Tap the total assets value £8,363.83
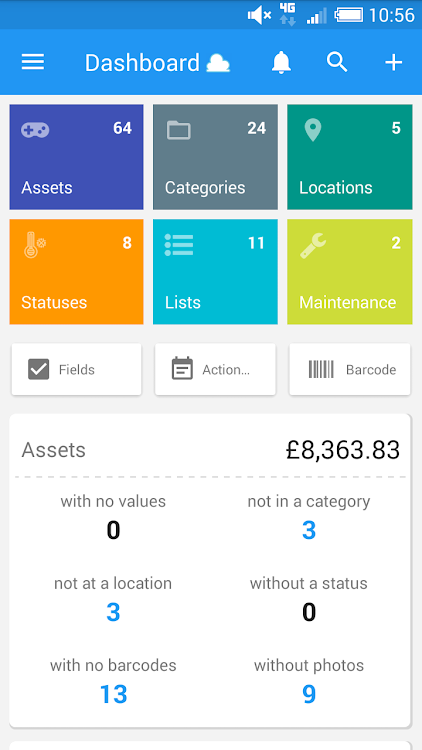 click(x=343, y=450)
